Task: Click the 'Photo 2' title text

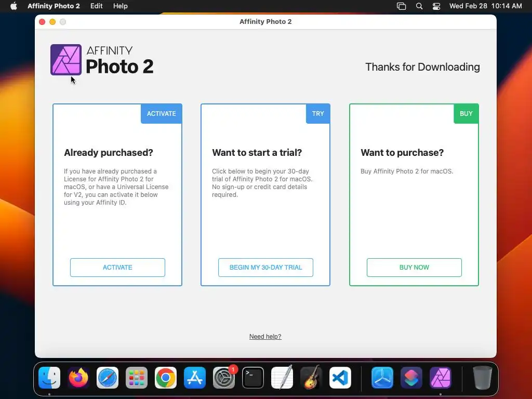Action: 119,66
